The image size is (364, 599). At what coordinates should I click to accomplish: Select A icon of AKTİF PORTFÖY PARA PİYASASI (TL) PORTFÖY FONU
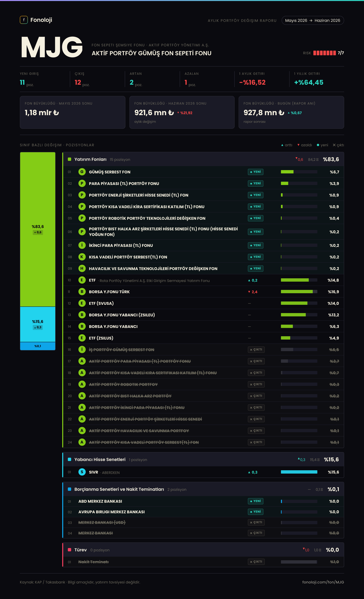point(82,361)
